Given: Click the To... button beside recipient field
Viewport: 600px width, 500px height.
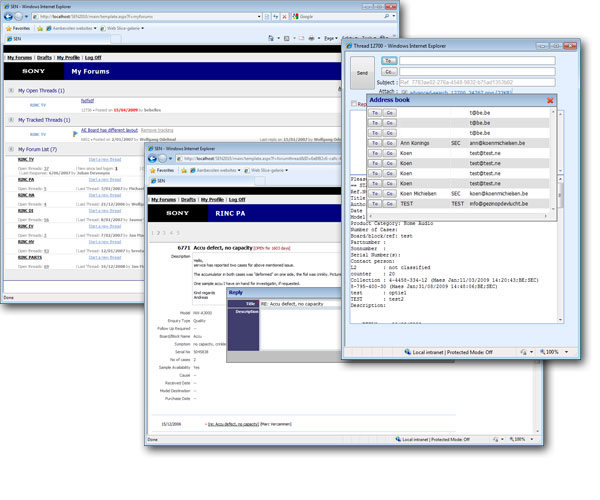Looking at the screenshot, I should pyautogui.click(x=389, y=61).
